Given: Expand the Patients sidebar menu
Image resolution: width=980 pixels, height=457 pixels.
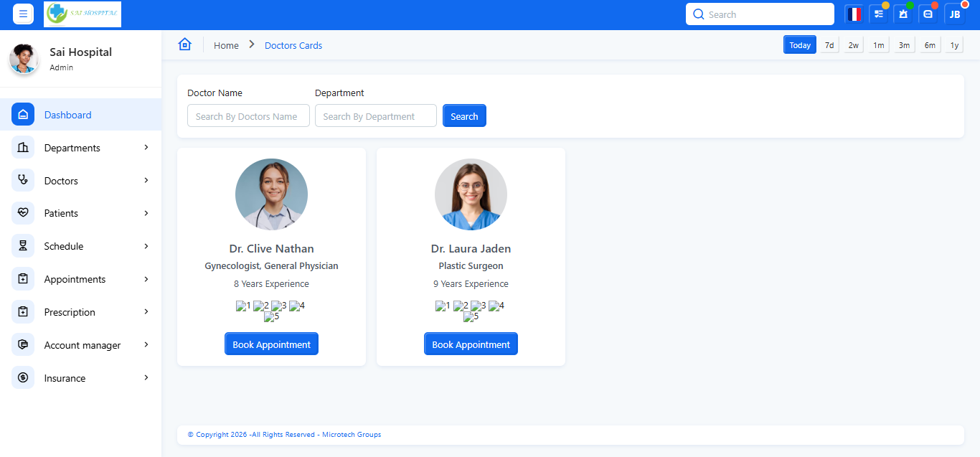Looking at the screenshot, I should [80, 213].
